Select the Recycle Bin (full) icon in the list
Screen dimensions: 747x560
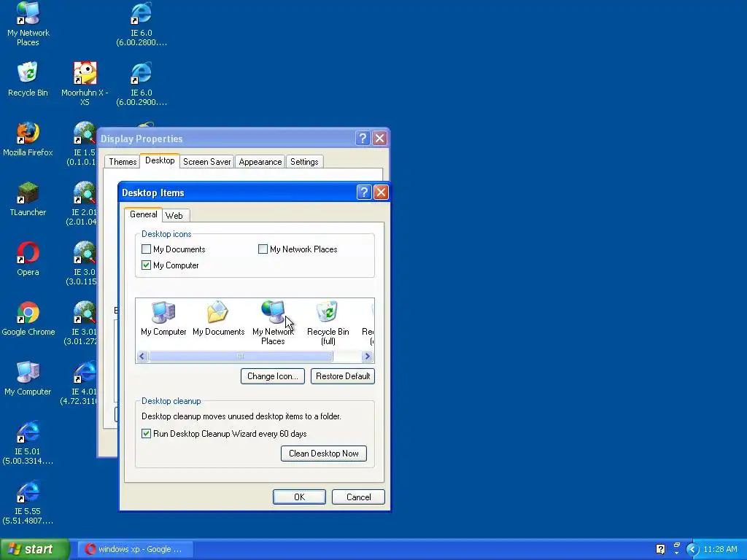pos(328,323)
